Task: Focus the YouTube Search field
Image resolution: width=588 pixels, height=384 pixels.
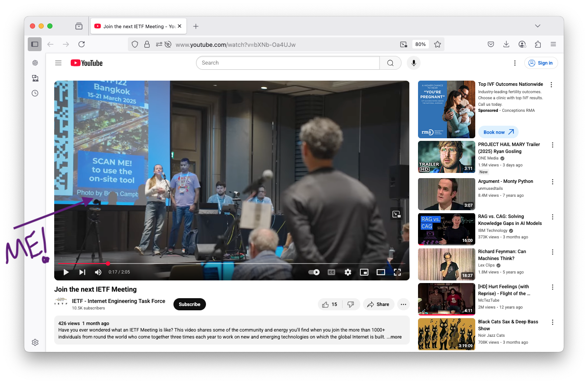Action: click(x=288, y=63)
